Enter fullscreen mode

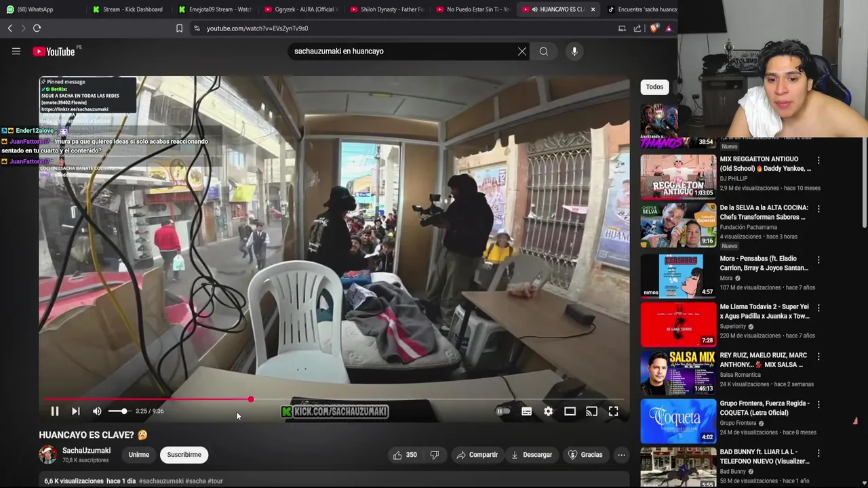tap(613, 411)
